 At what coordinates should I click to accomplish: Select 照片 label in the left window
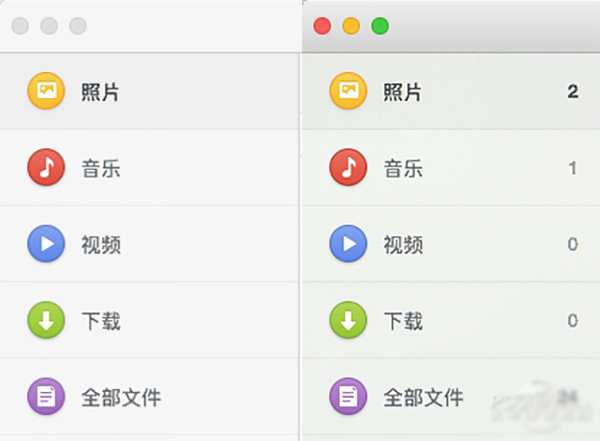[100, 92]
